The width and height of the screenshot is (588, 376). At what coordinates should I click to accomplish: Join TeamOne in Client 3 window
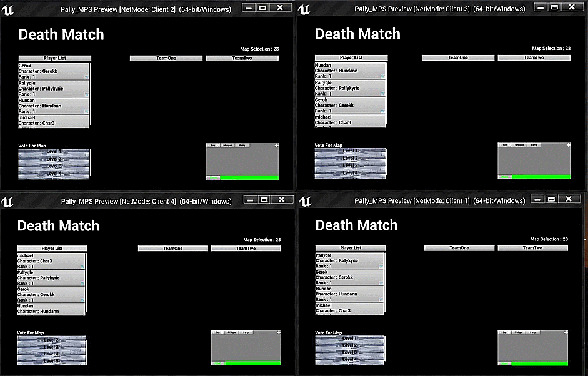pyautogui.click(x=458, y=57)
